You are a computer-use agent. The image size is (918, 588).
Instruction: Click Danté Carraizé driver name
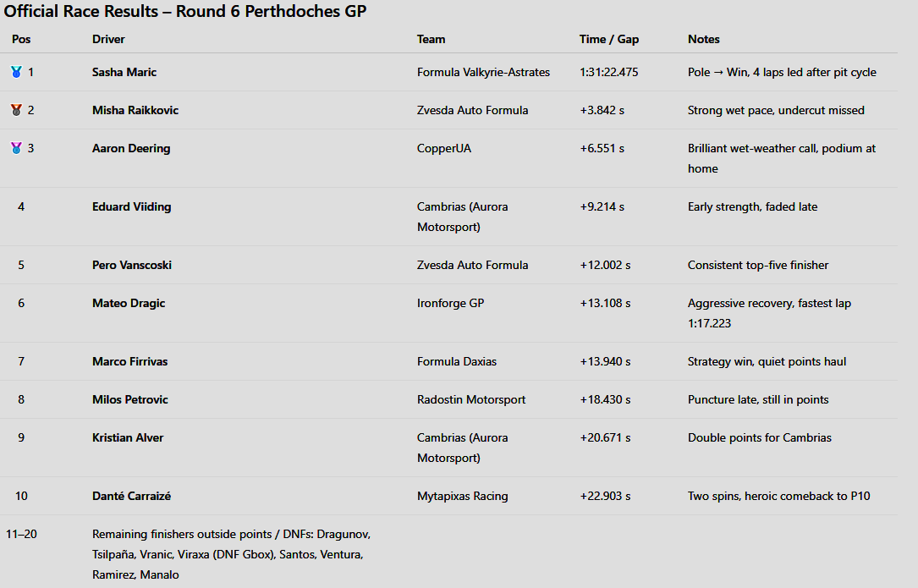point(132,497)
